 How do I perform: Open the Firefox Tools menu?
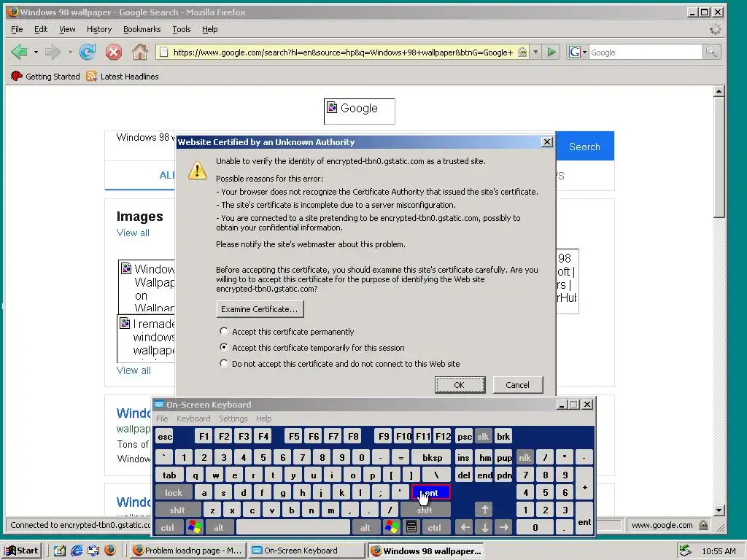(x=181, y=29)
